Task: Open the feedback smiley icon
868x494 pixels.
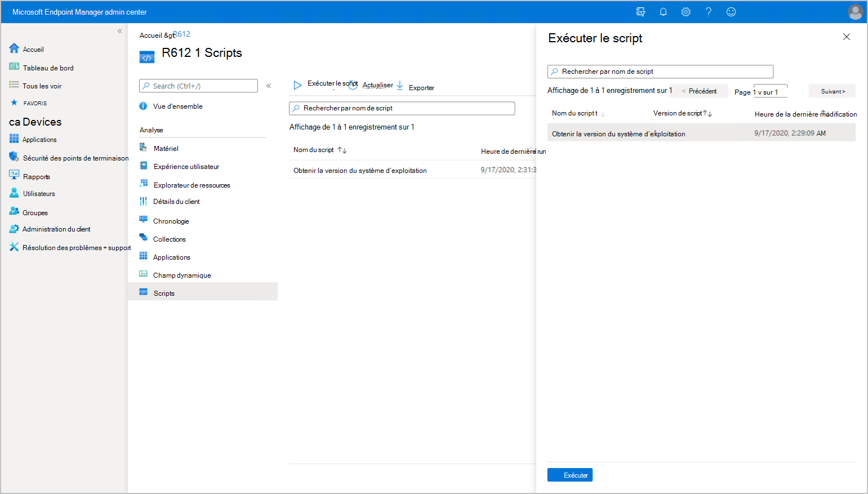Action: click(731, 12)
